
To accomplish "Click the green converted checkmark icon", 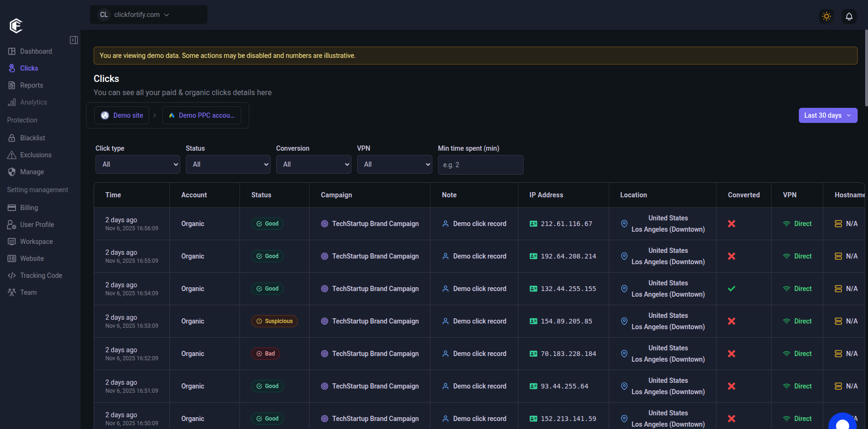I will [731, 289].
